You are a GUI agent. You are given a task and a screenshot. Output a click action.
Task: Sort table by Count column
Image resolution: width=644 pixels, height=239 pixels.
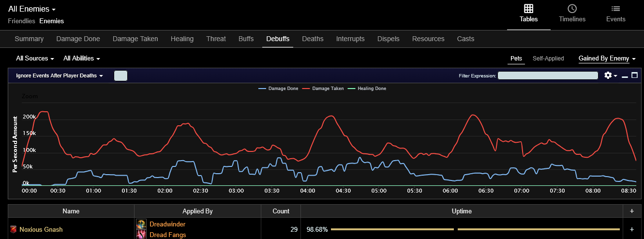coord(281,211)
